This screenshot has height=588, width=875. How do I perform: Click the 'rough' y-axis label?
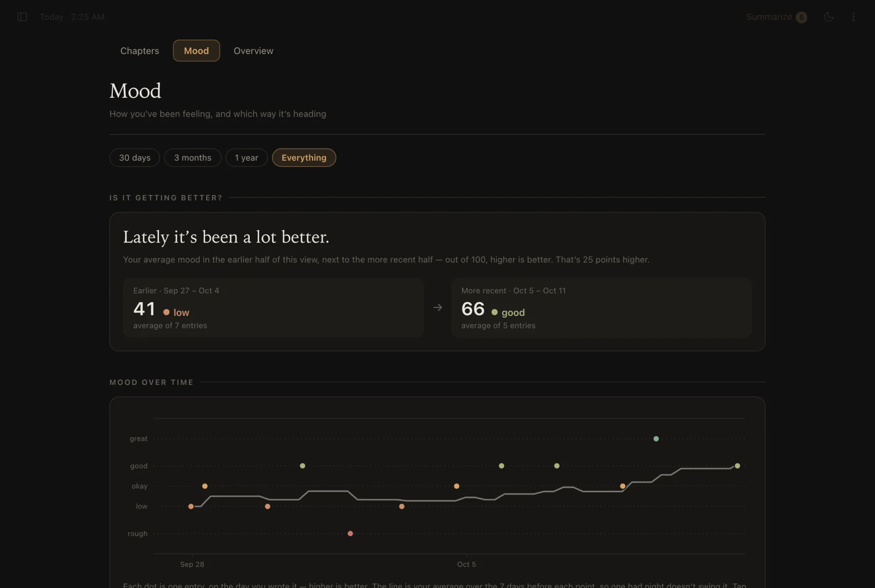pyautogui.click(x=138, y=534)
